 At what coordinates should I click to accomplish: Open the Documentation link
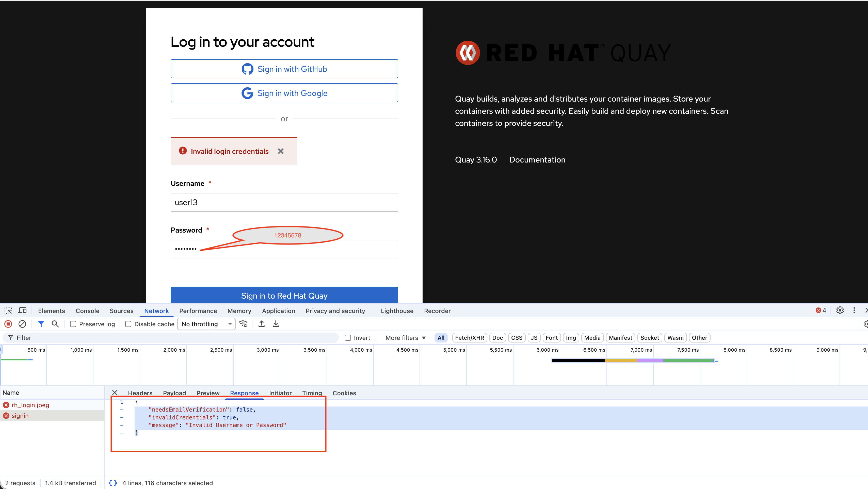pos(537,160)
